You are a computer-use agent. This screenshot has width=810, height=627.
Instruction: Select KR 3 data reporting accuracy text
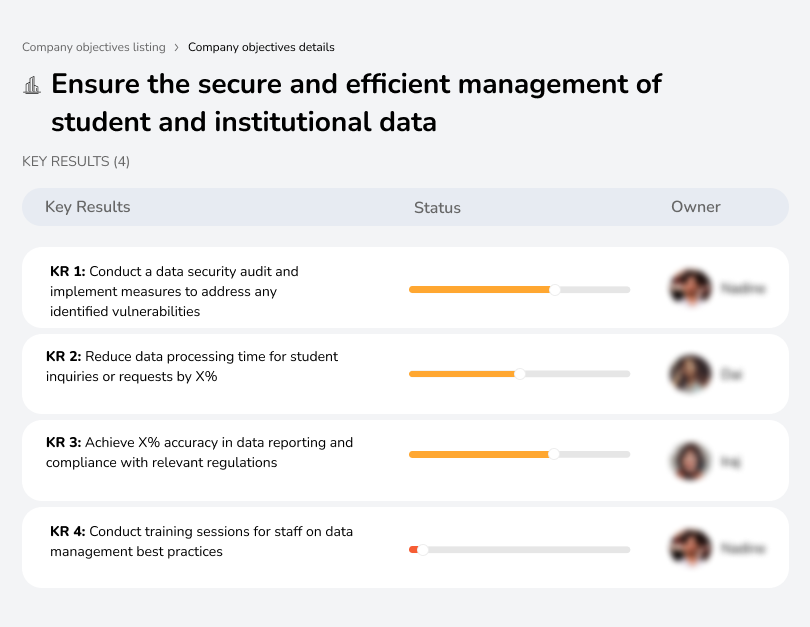click(x=199, y=452)
